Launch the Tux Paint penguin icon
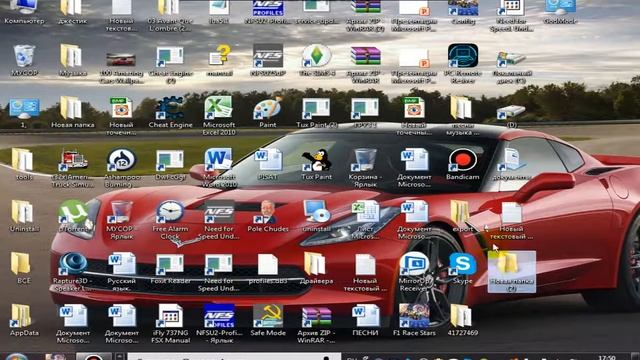The width and height of the screenshot is (640, 360). 316,164
